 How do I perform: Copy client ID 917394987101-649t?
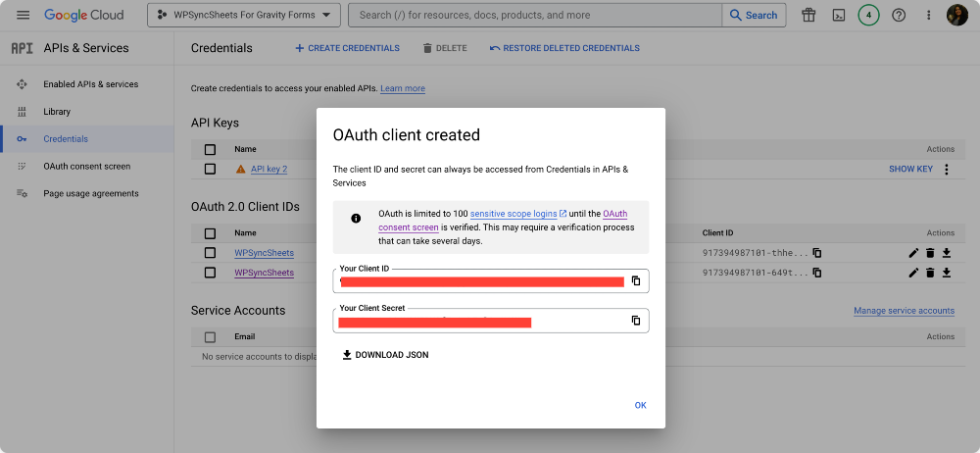(x=817, y=273)
